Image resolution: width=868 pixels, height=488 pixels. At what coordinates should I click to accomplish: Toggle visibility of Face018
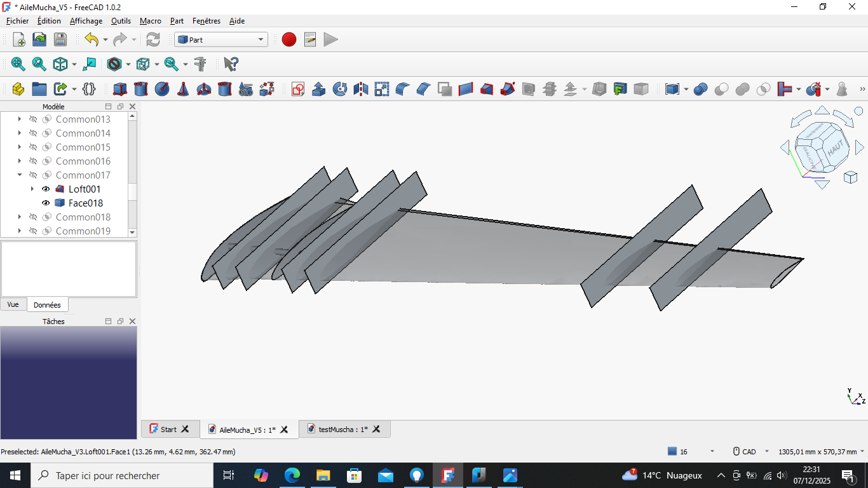click(x=46, y=203)
